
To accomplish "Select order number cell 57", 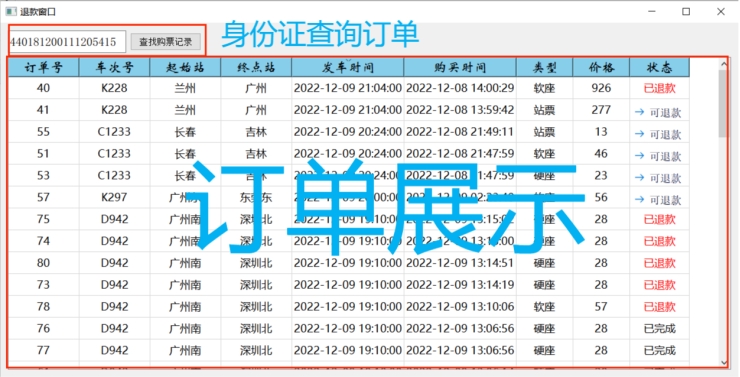I will coord(43,197).
